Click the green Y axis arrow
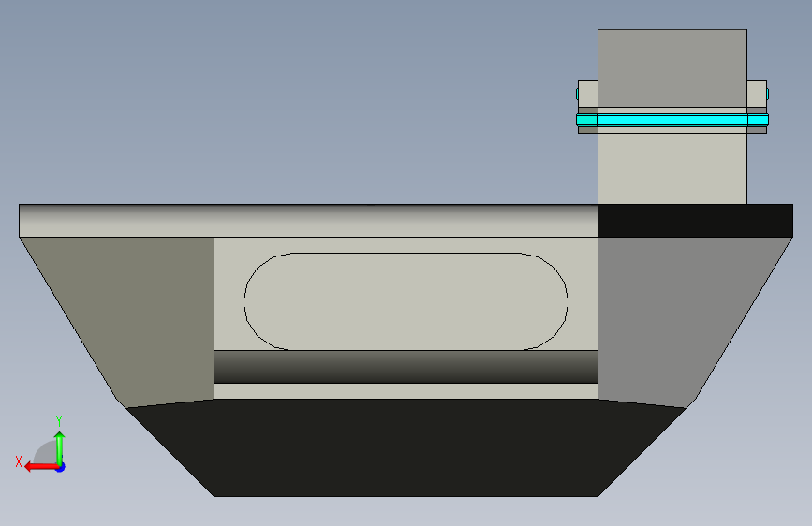This screenshot has height=526, width=812. pyautogui.click(x=60, y=448)
